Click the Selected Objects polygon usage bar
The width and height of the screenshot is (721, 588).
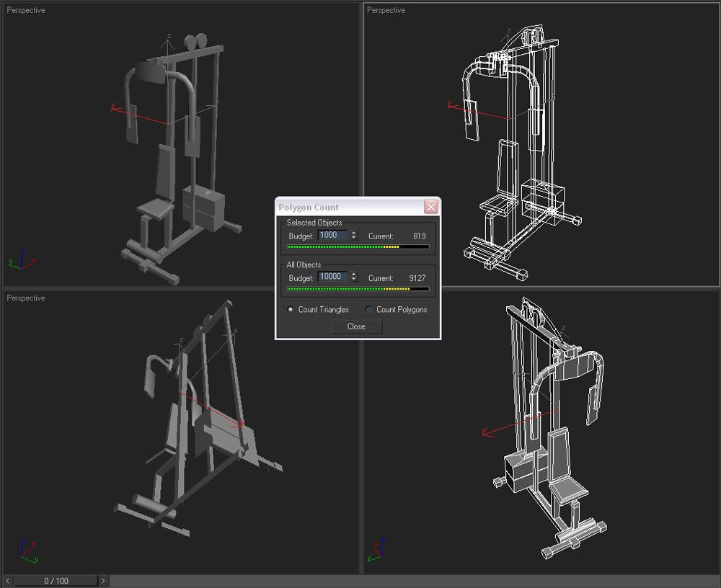pyautogui.click(x=358, y=247)
